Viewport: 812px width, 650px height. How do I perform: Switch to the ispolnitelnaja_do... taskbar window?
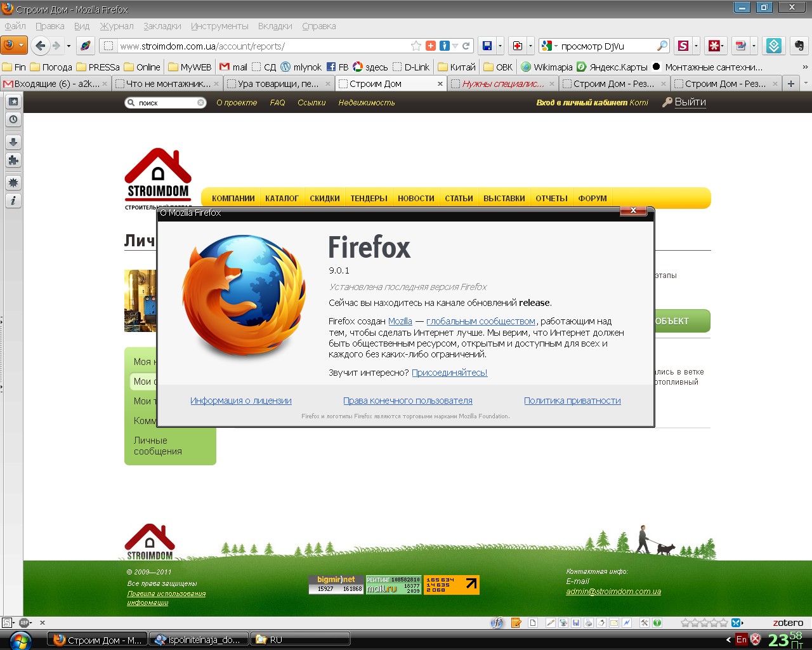[198, 640]
